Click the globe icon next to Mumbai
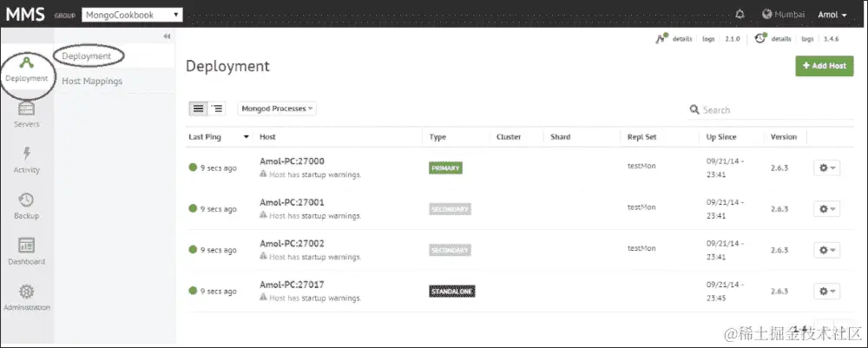 pos(766,15)
